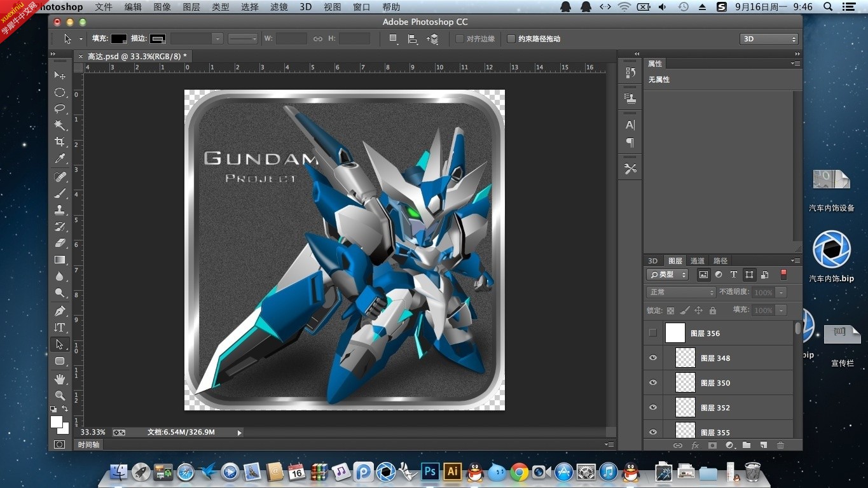
Task: Enable 约束路径拖动 checkbox
Action: click(x=511, y=39)
